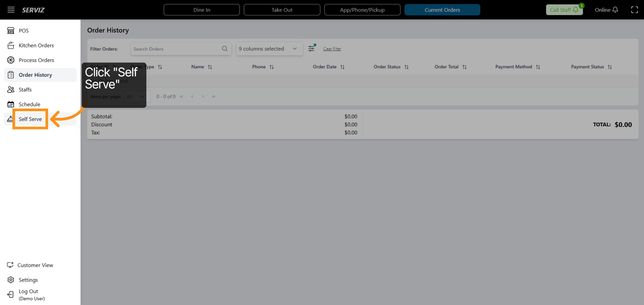Viewport: 644px width, 305px height.
Task: Click search magnifier in Filter Orders
Action: coord(225,49)
